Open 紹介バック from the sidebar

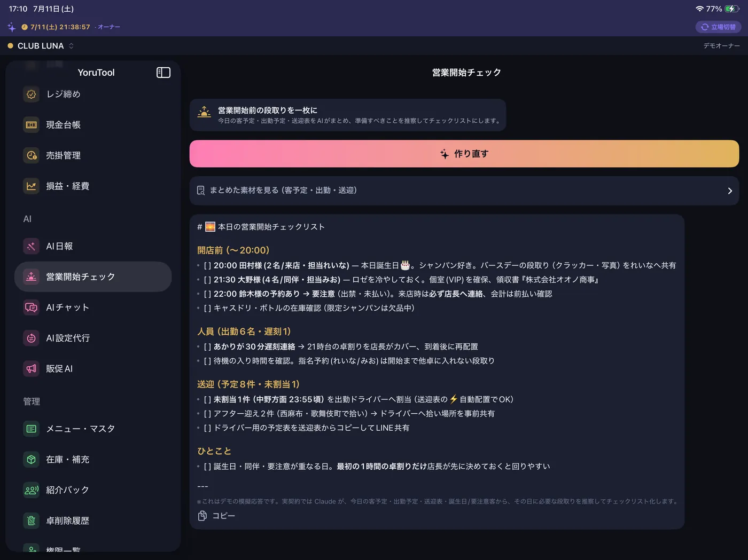(93, 490)
